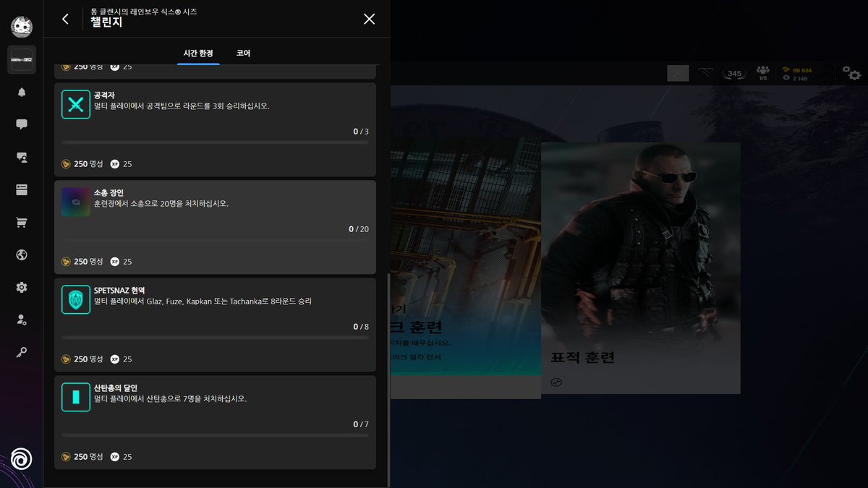Click the SPETSNAZ 현역 progress bar
Viewport: 868px width, 488px height.
[215, 338]
